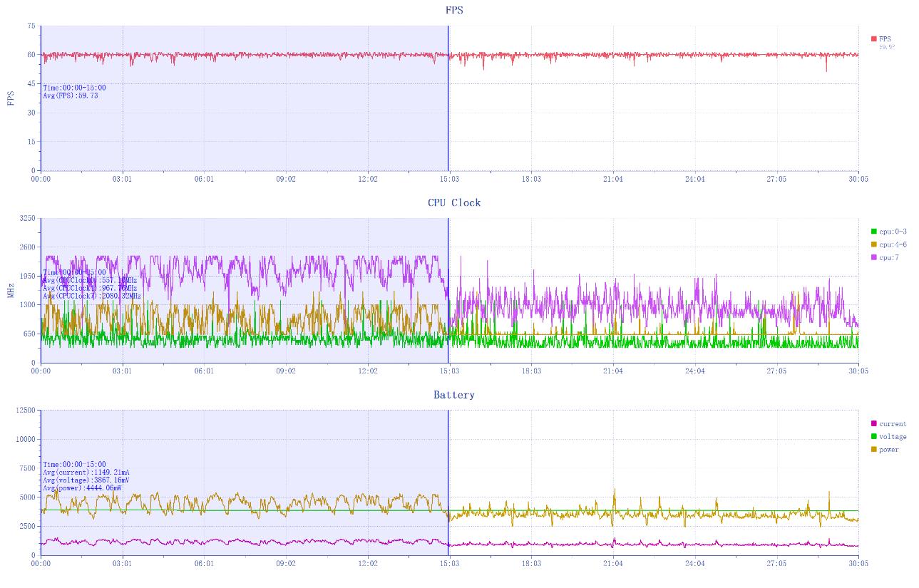Screen dimensions: 919x588
Task: Click 'Avg(voltage):3867.16mV' annotation
Action: [x=86, y=480]
